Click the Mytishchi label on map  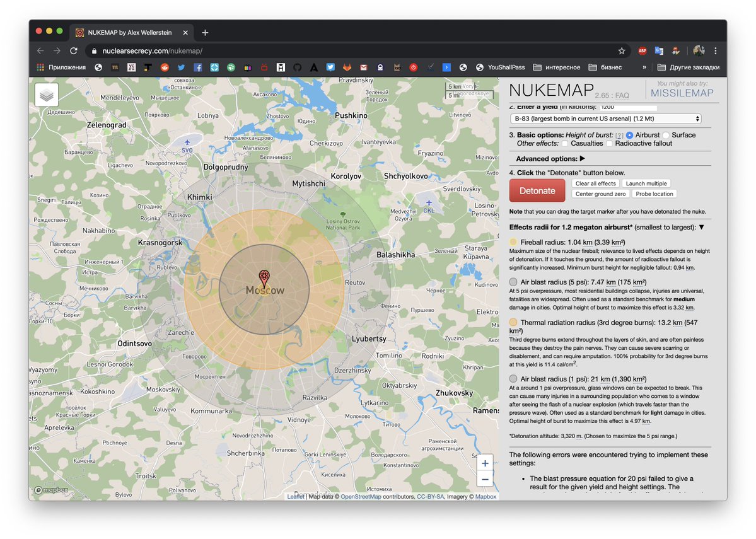click(308, 183)
